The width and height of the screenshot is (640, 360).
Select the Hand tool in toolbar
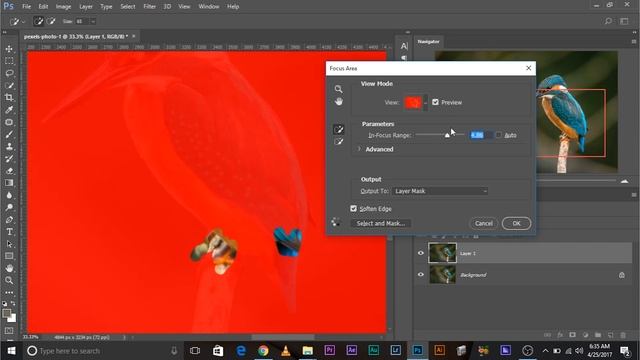(9, 268)
